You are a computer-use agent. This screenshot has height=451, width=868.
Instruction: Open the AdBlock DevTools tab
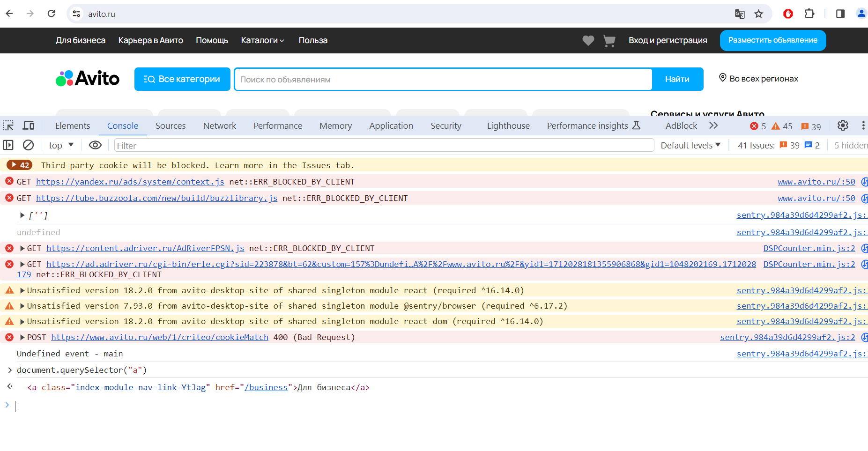pos(682,126)
